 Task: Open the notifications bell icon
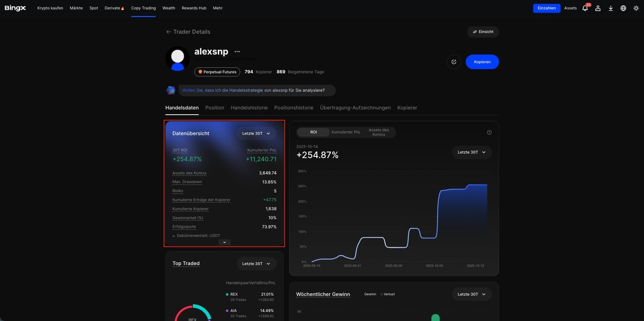tap(585, 8)
